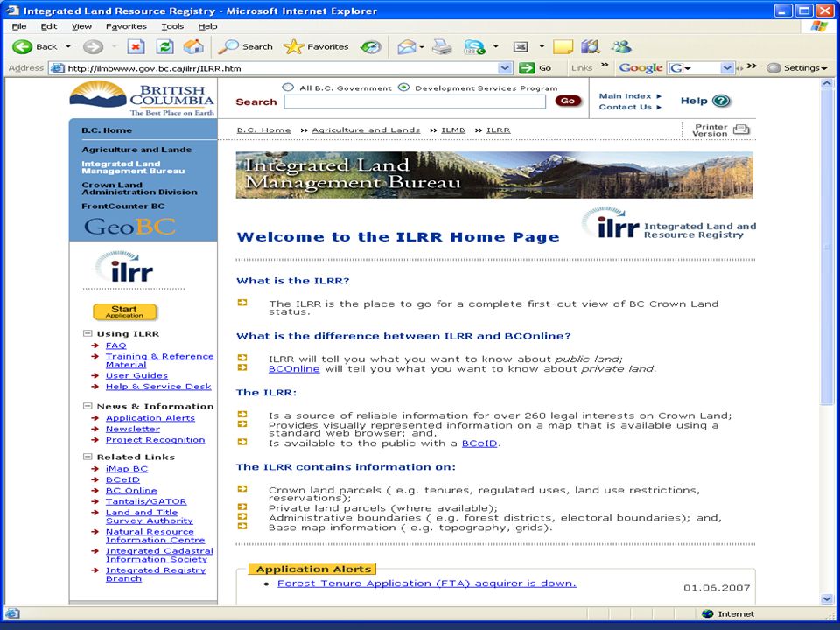Open the History clock icon
Image resolution: width=840 pixels, height=630 pixels.
(370, 47)
